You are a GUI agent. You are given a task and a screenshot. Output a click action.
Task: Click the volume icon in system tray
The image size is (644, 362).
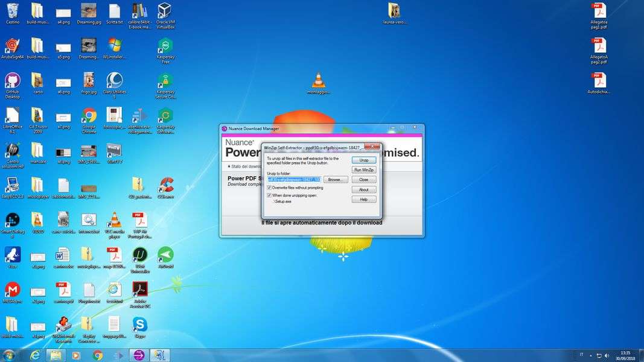click(607, 355)
